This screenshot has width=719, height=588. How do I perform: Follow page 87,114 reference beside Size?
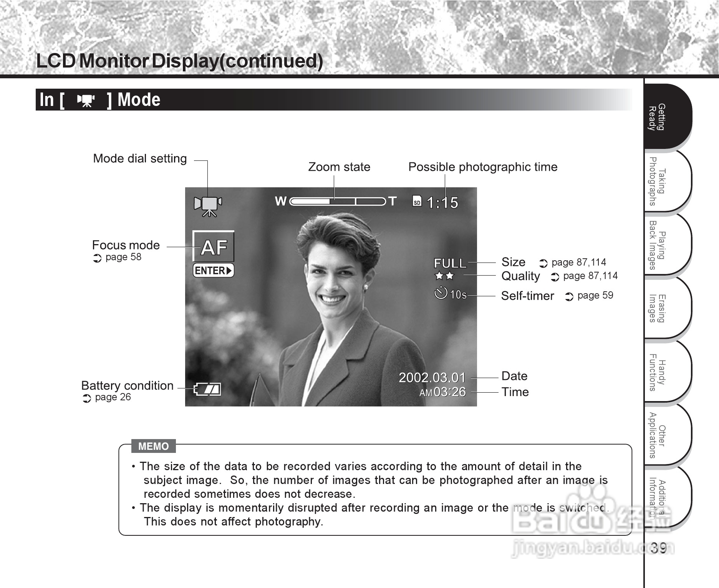point(579,263)
